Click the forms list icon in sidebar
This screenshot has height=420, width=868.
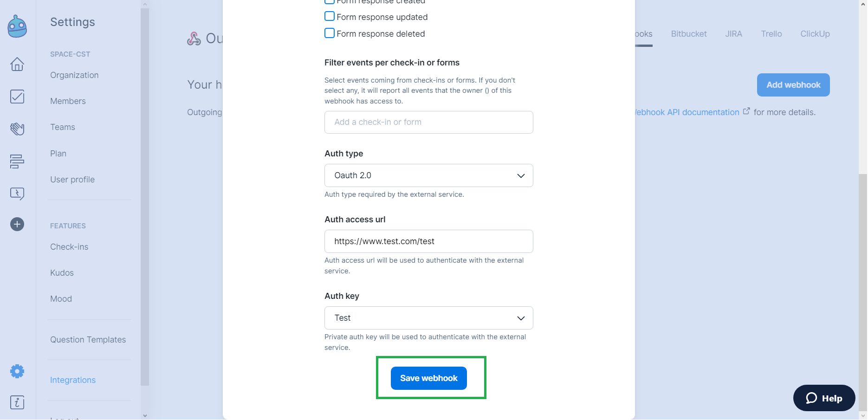tap(17, 161)
